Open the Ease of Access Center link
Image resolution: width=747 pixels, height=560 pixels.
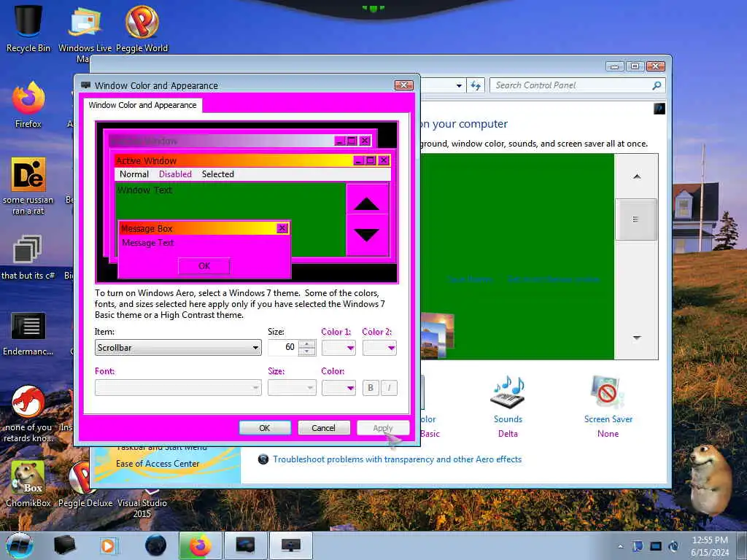(x=158, y=463)
